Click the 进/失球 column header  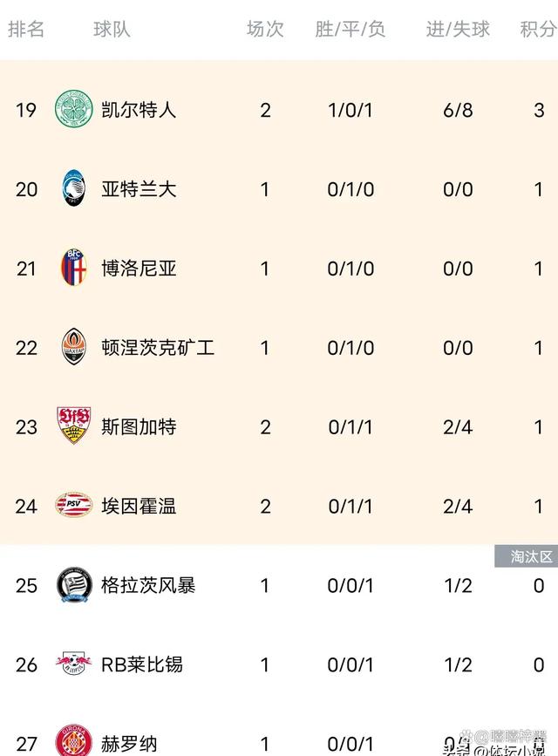pyautogui.click(x=458, y=29)
